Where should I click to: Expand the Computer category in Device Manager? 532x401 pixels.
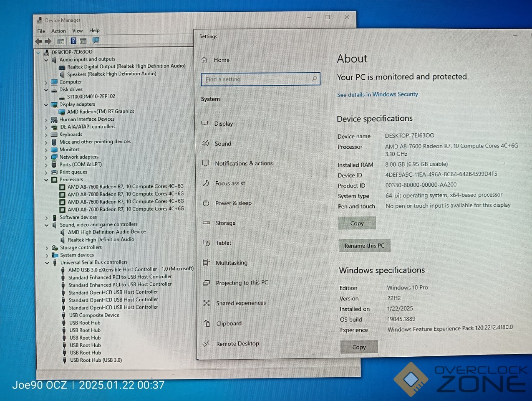[46, 82]
